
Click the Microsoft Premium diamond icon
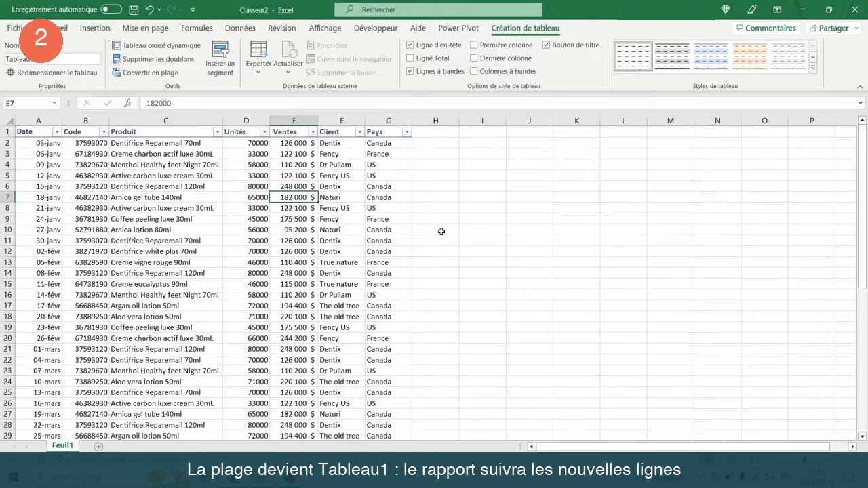pyautogui.click(x=726, y=9)
